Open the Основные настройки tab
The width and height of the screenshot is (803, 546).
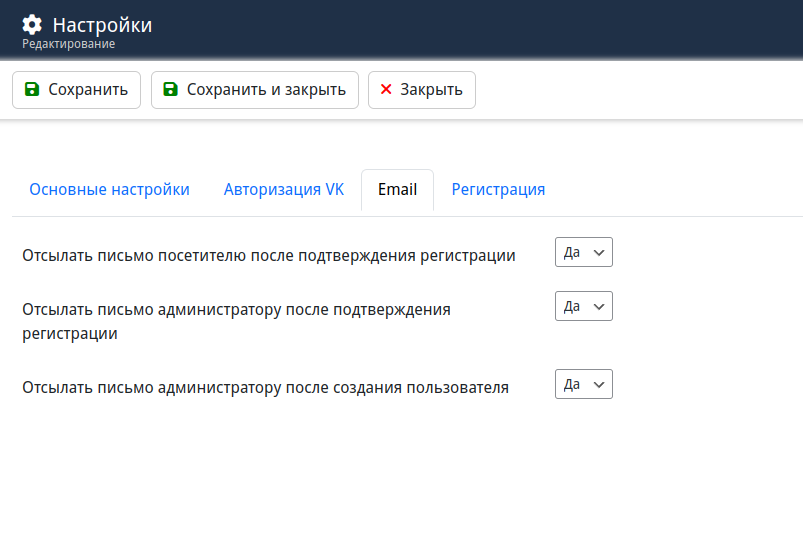(109, 190)
